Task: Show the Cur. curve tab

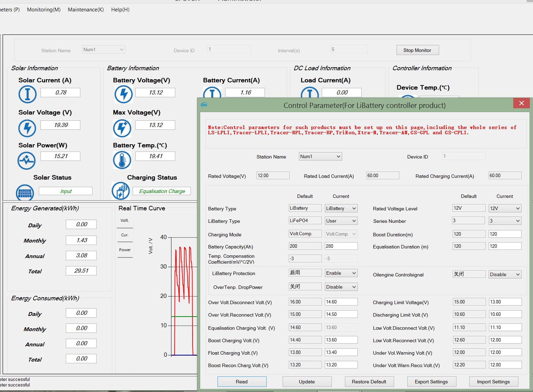Action: coord(125,235)
